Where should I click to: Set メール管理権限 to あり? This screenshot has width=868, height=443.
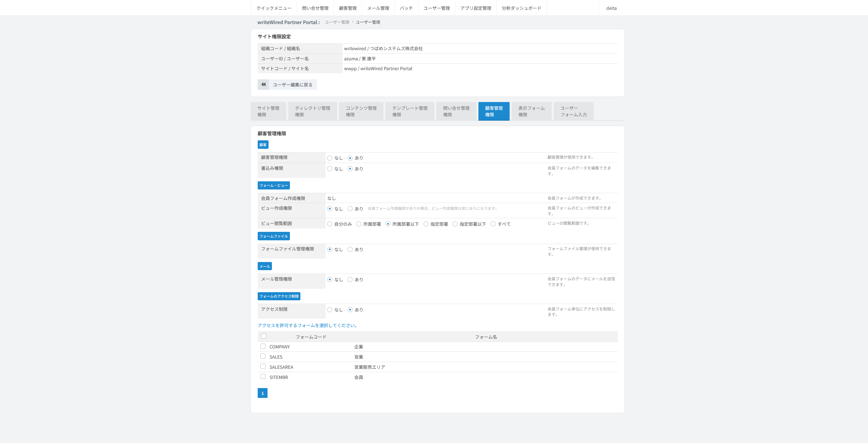[x=350, y=280]
